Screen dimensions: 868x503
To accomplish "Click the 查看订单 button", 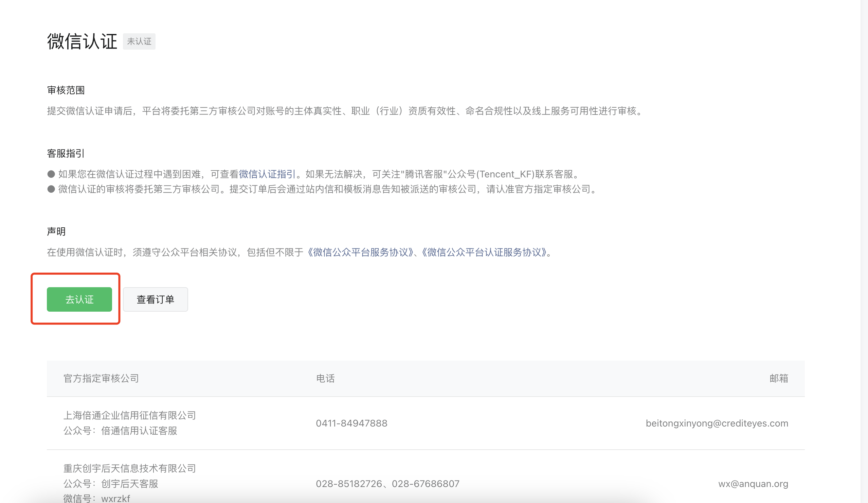I will coord(155,299).
